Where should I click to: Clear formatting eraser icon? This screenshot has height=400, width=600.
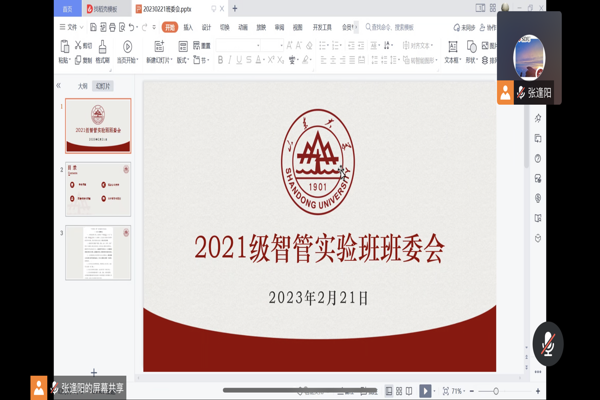coord(309,46)
